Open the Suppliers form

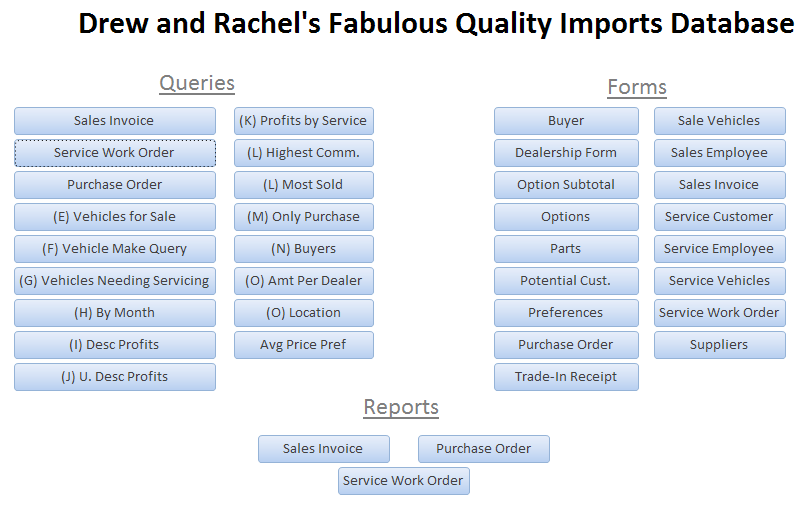(x=719, y=345)
